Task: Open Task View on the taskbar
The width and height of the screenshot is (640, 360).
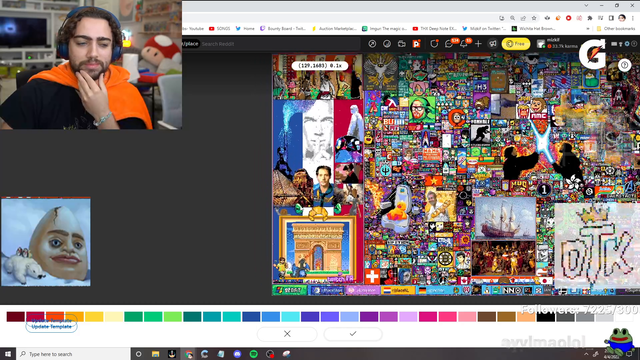Action: point(138,354)
